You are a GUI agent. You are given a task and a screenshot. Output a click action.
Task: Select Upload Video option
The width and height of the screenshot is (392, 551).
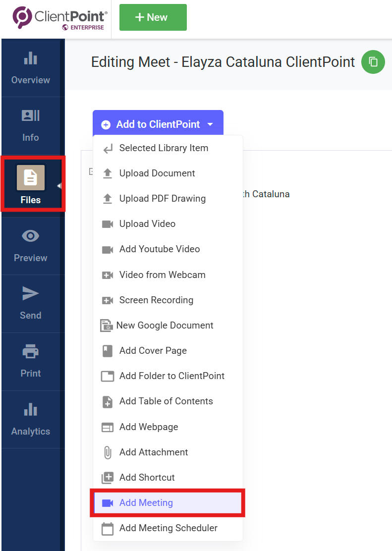(168, 224)
